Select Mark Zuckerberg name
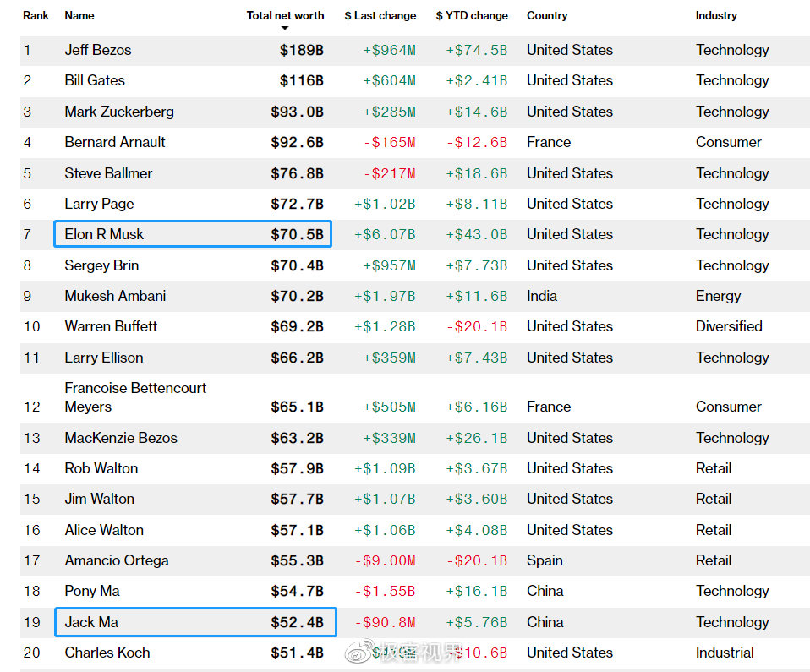810x672 pixels. click(119, 112)
